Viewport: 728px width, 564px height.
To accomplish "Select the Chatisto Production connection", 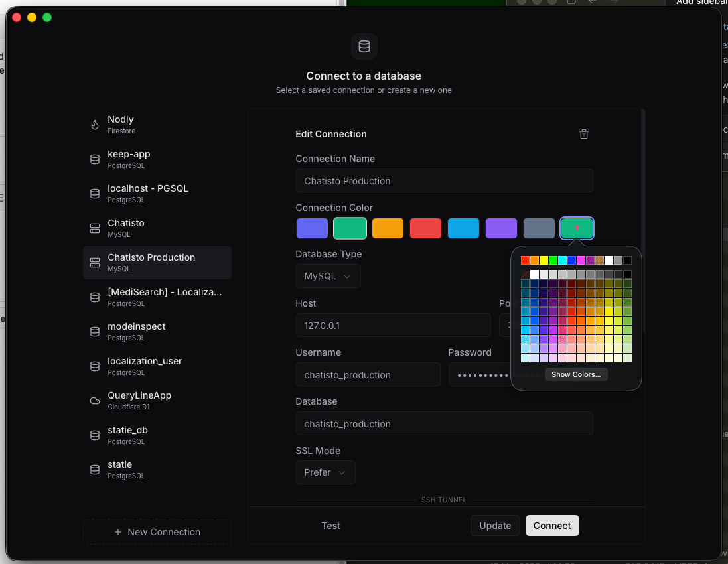I will pos(157,263).
